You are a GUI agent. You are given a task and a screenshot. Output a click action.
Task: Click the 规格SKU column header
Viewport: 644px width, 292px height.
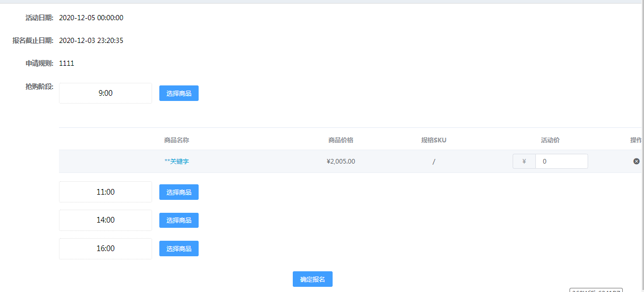(433, 140)
